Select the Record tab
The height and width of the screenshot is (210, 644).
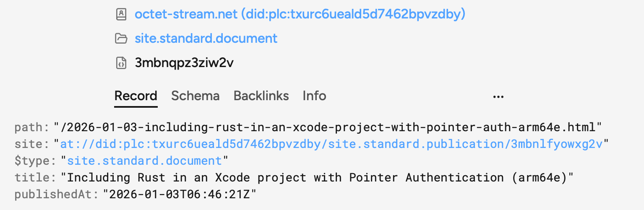(x=136, y=96)
